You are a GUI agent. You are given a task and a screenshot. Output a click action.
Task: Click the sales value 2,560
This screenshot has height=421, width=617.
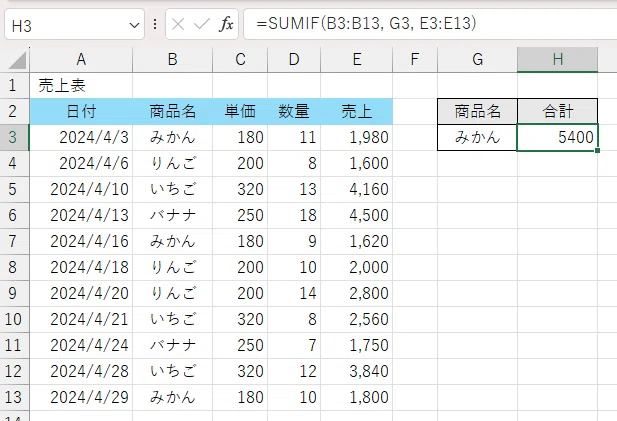357,319
